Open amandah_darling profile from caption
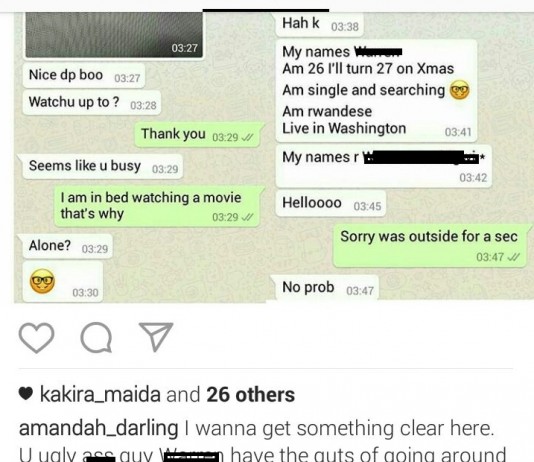 [x=98, y=428]
